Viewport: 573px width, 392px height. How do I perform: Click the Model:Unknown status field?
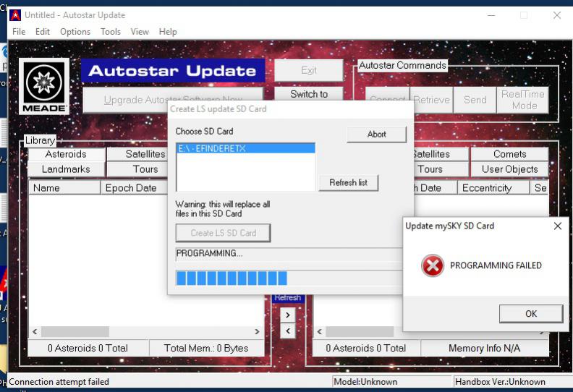pyautogui.click(x=391, y=382)
